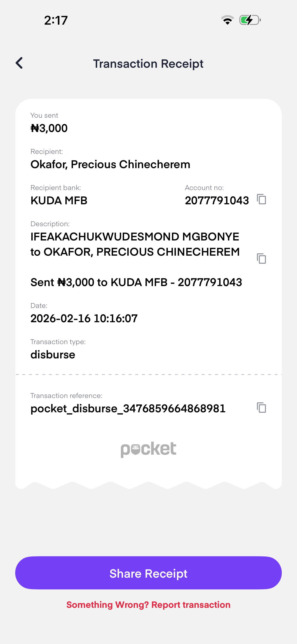Image resolution: width=297 pixels, height=644 pixels.
Task: Tap the pocket_disburse reference number text
Action: coord(128,409)
